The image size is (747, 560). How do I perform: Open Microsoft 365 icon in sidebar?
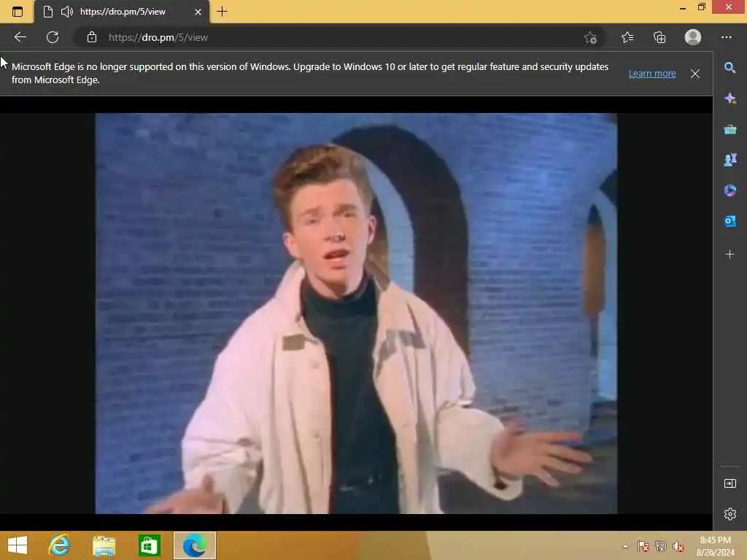(729, 190)
